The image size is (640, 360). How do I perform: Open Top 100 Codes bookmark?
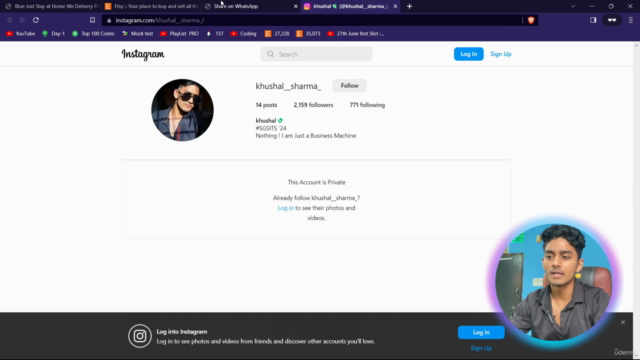click(93, 33)
